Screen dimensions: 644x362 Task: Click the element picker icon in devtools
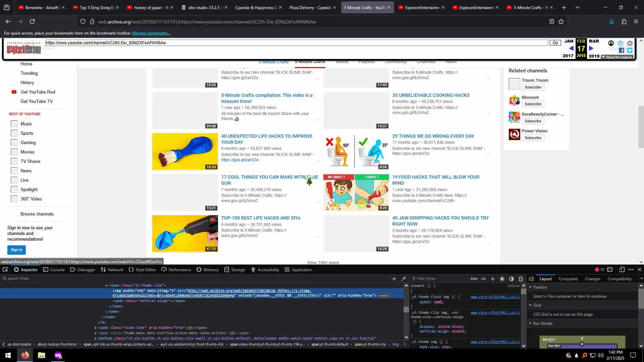point(5,269)
